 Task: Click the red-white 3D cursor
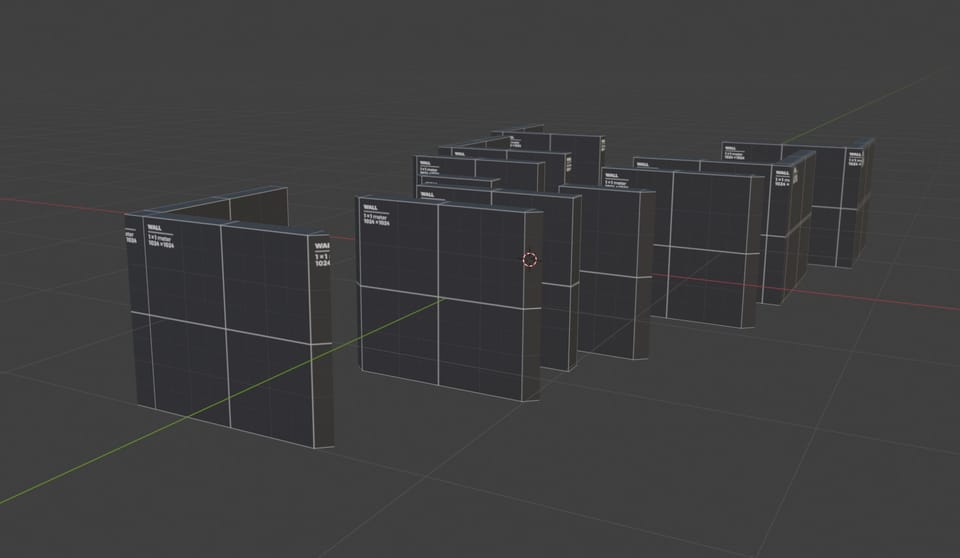click(x=530, y=260)
